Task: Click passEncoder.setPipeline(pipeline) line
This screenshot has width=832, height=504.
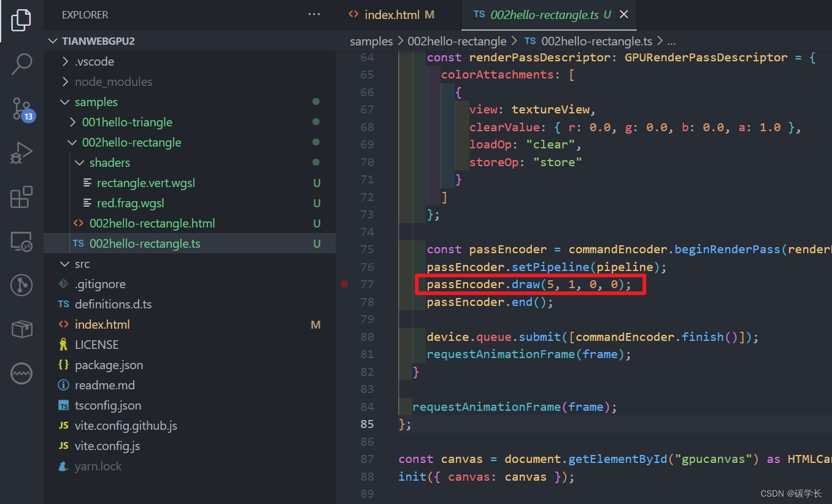Action: (547, 267)
